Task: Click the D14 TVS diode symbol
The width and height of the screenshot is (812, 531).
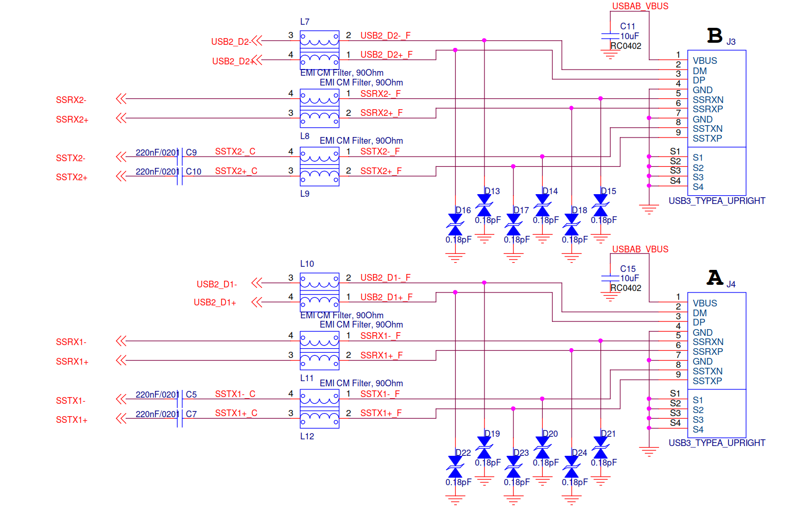Action: pos(542,205)
